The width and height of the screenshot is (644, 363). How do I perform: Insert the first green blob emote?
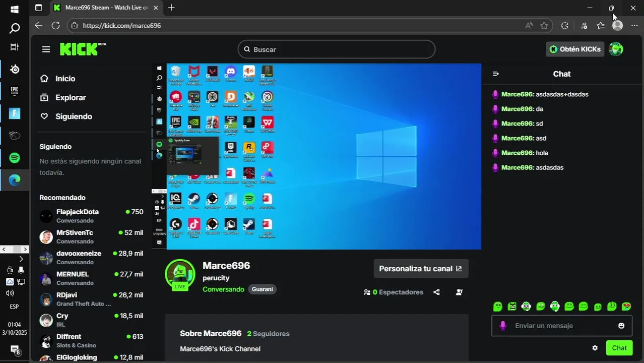coord(498,306)
